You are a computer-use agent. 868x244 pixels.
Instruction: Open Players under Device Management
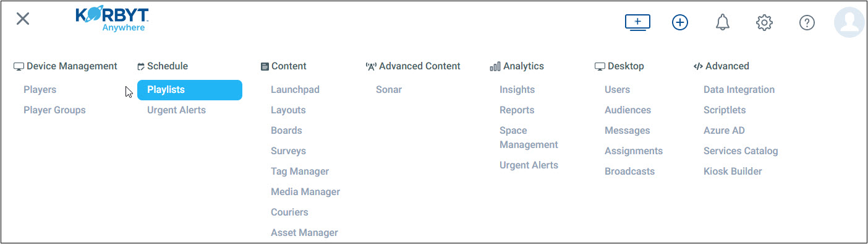tap(40, 90)
